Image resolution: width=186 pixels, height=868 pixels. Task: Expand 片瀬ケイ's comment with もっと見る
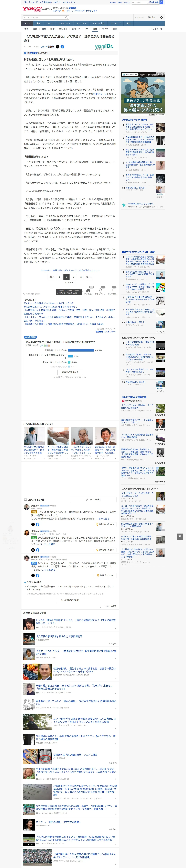(x=50, y=544)
